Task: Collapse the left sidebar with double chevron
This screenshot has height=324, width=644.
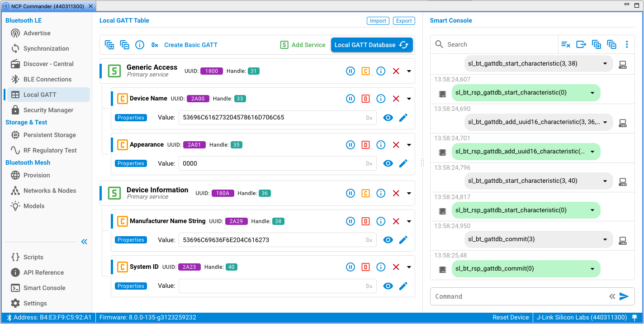Action: pos(84,242)
